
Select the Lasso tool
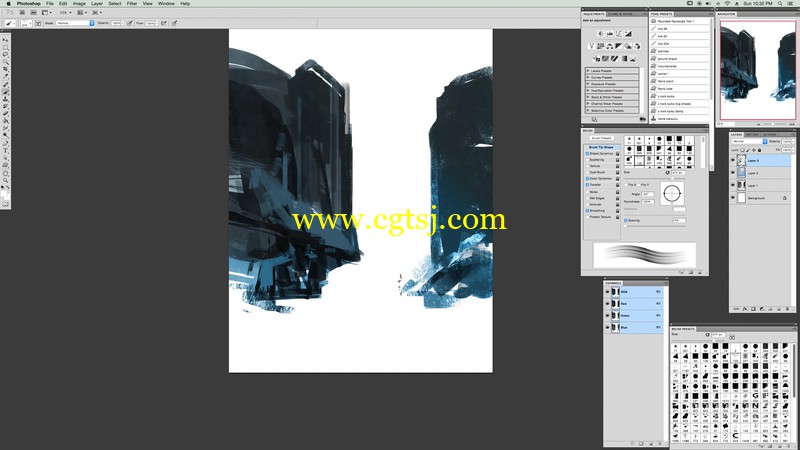click(6, 54)
